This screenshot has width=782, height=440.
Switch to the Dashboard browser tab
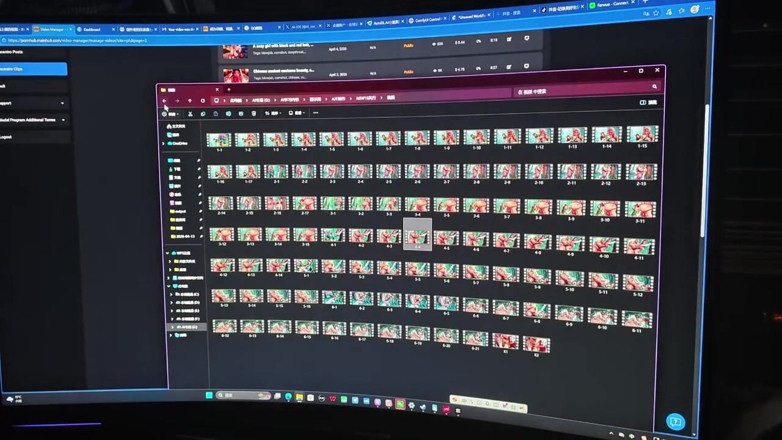pos(95,29)
